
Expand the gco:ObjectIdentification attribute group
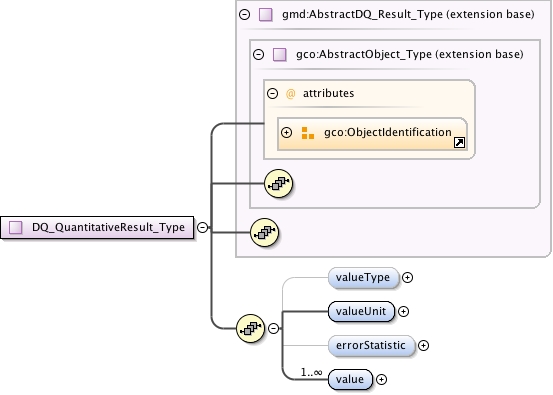[x=286, y=132]
